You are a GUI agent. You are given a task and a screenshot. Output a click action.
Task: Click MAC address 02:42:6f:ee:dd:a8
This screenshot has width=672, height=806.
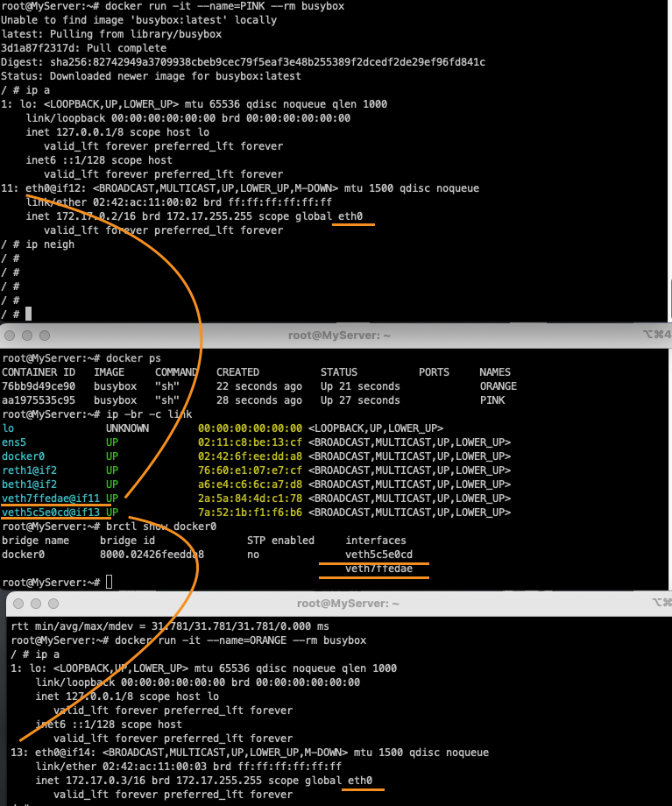pyautogui.click(x=250, y=456)
